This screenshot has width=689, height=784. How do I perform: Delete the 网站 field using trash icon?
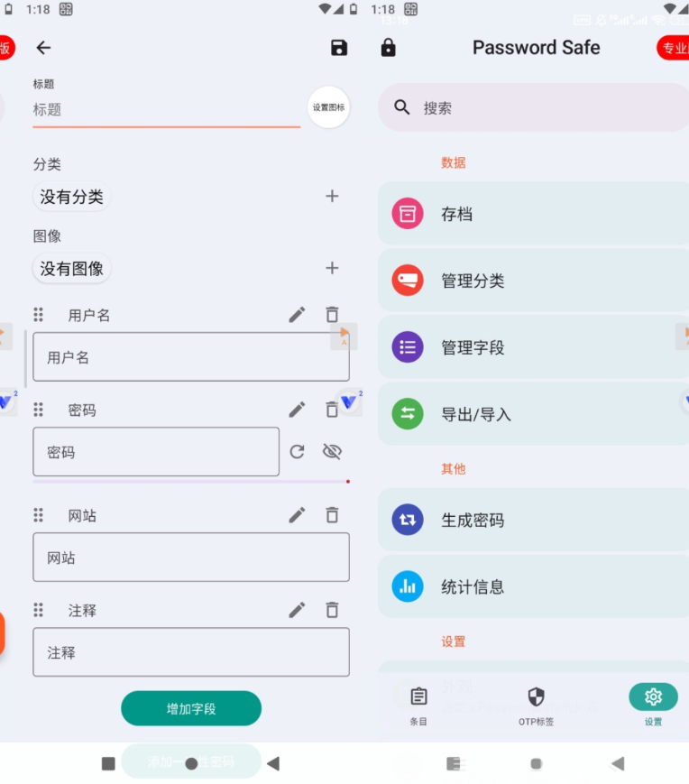pyautogui.click(x=332, y=515)
